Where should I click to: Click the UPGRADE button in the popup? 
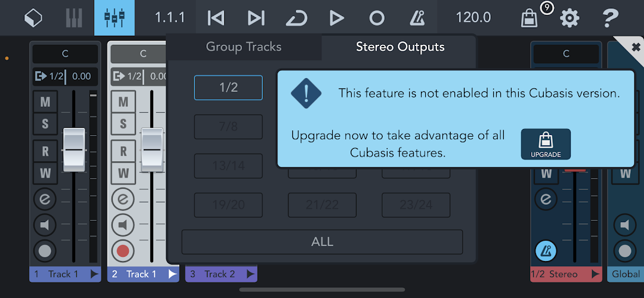[546, 144]
